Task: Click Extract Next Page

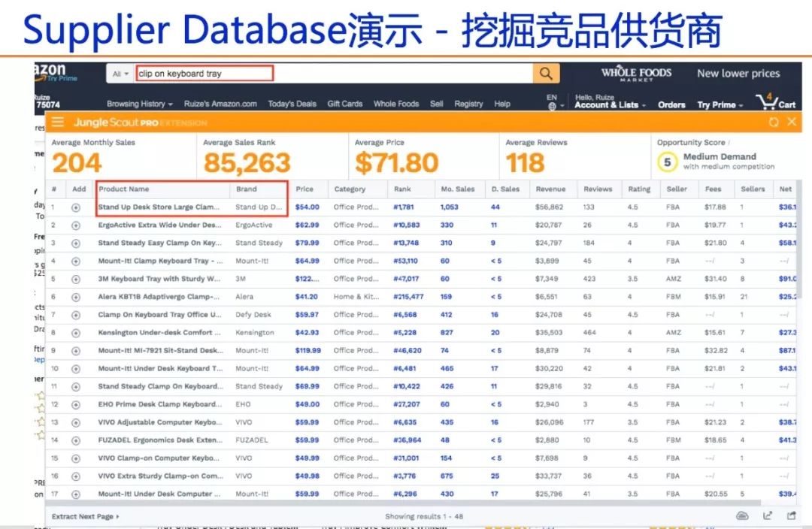Action: click(x=85, y=516)
